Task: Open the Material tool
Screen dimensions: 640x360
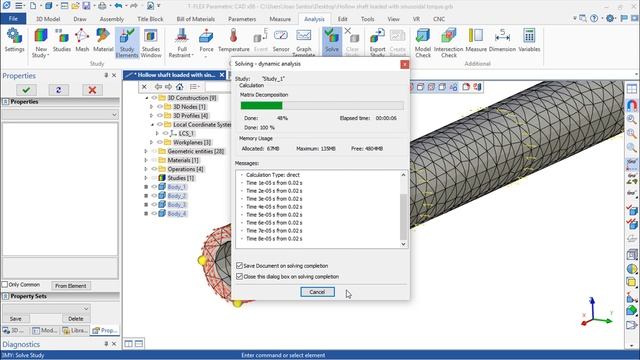Action: [103, 40]
